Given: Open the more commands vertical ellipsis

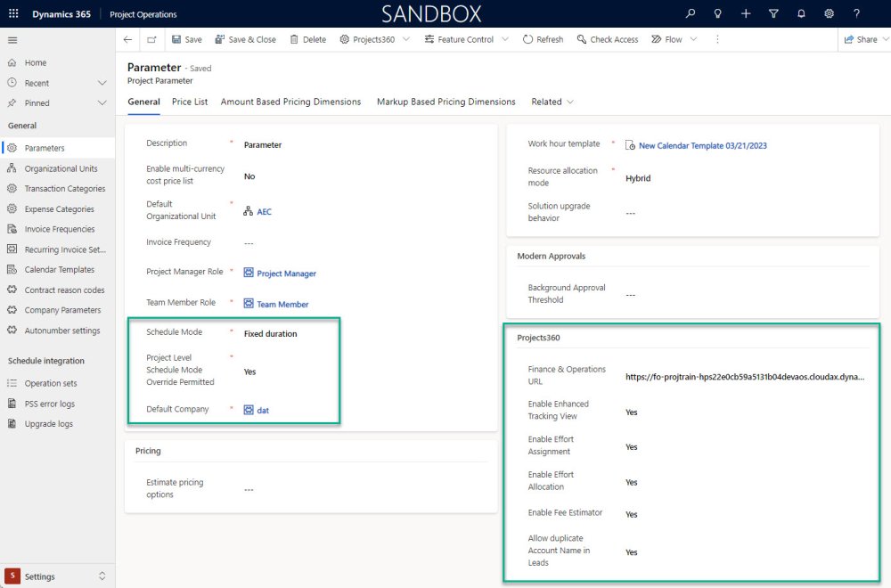Looking at the screenshot, I should (717, 39).
